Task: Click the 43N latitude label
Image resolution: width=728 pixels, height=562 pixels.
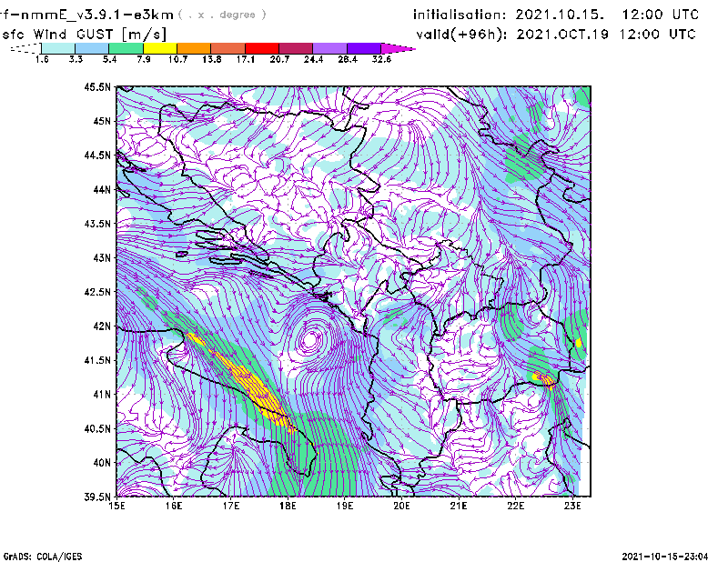Action: pos(102,257)
